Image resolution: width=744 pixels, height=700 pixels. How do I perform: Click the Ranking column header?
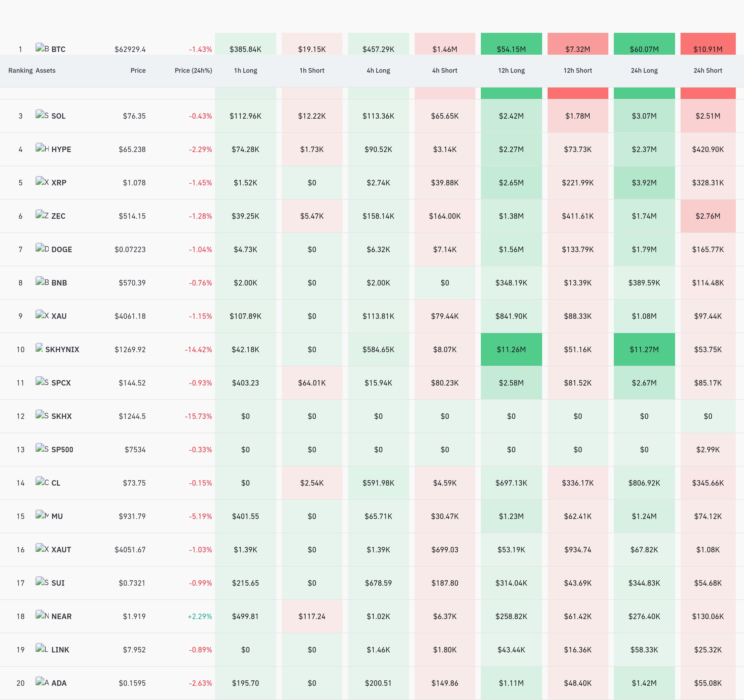click(21, 70)
